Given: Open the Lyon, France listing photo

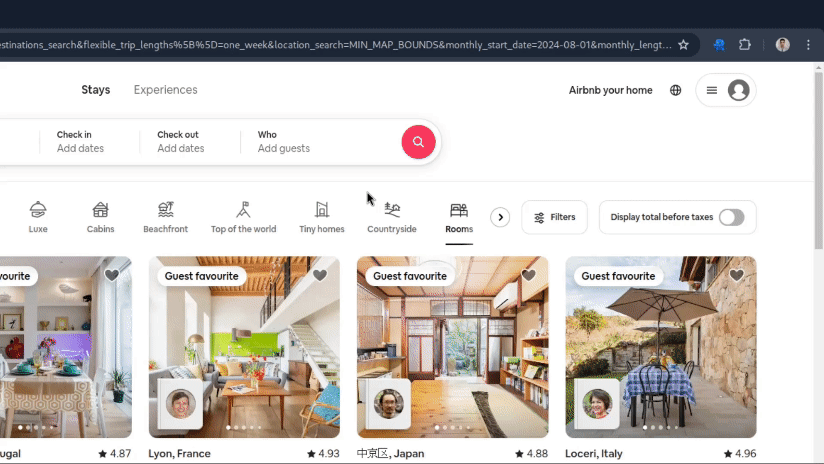Looking at the screenshot, I should click(244, 347).
